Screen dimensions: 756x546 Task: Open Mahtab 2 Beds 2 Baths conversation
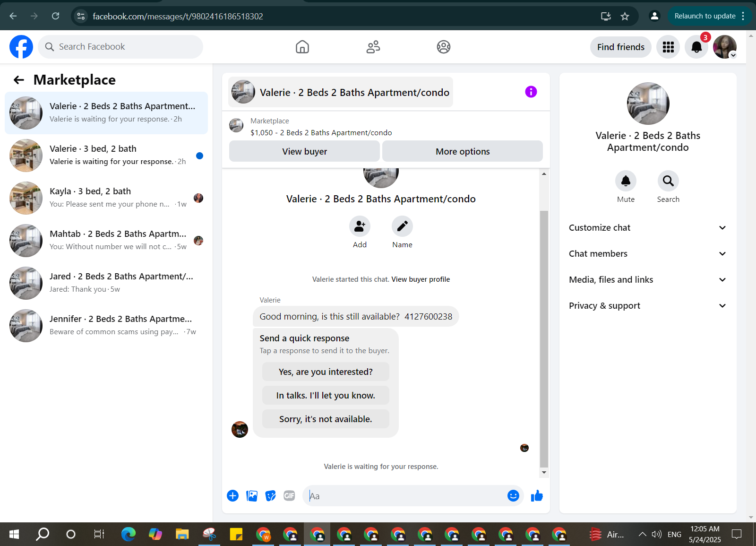(x=106, y=241)
